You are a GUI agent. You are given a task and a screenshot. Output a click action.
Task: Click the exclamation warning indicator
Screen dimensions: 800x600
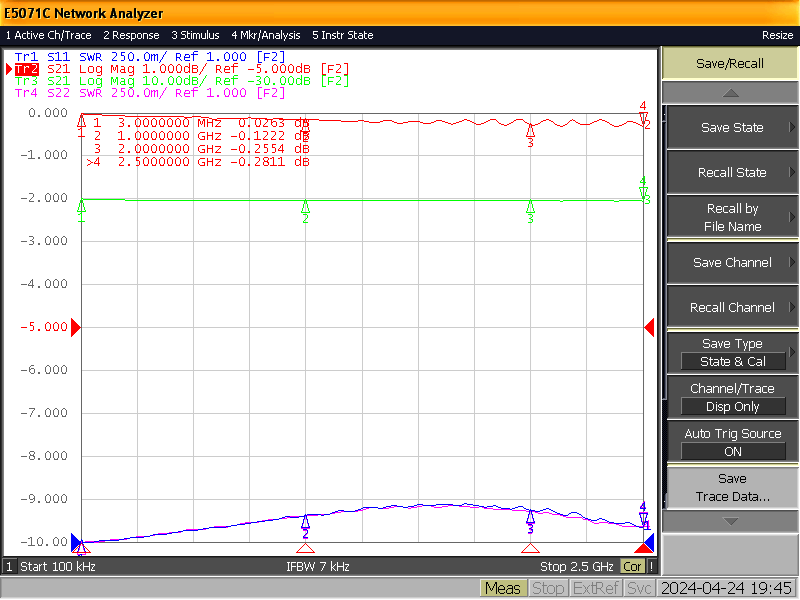point(652,567)
